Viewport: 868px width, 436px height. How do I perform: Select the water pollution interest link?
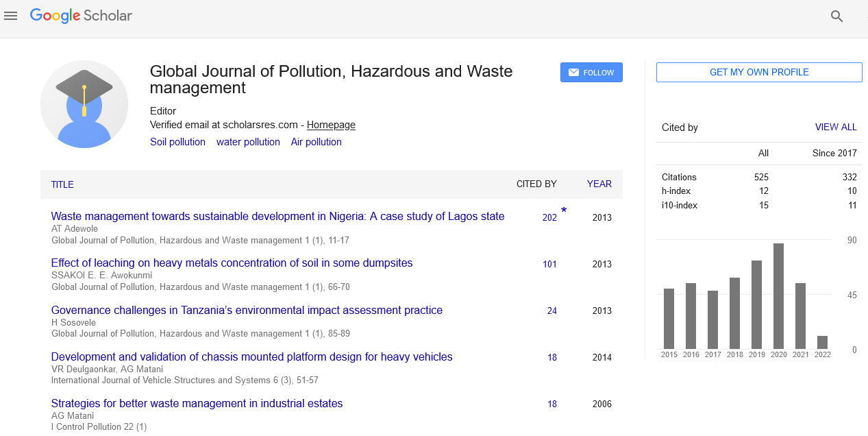(x=248, y=142)
